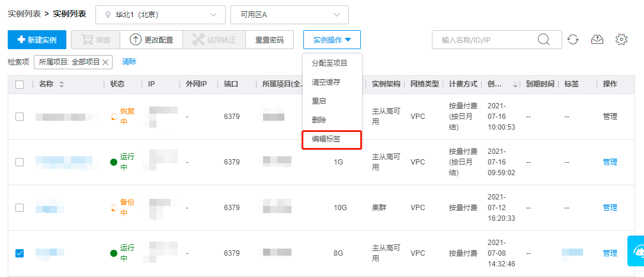The width and height of the screenshot is (644, 277).
Task: Collapse the 实例操作 dropdown button
Action: click(x=332, y=40)
